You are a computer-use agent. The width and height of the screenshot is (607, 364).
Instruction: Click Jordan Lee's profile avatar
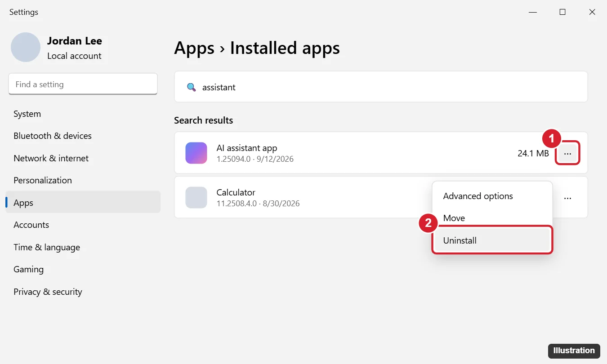(26, 47)
